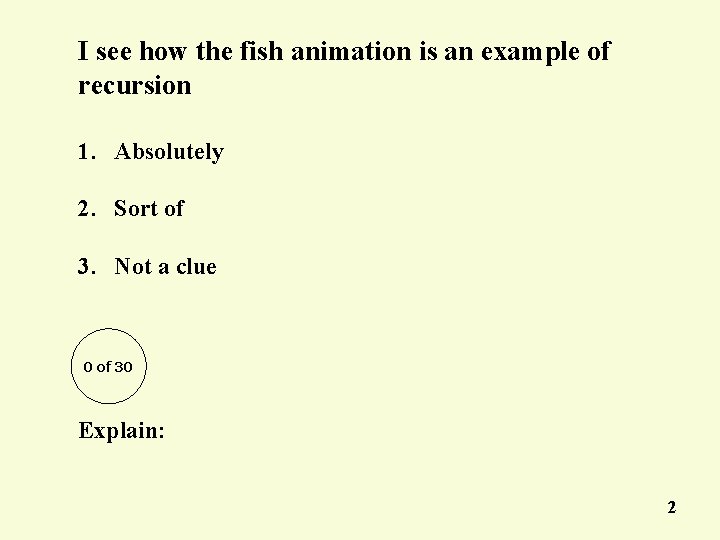Image resolution: width=720 pixels, height=540 pixels.
Task: Click the leading "I" of the title
Action: pos(83,51)
